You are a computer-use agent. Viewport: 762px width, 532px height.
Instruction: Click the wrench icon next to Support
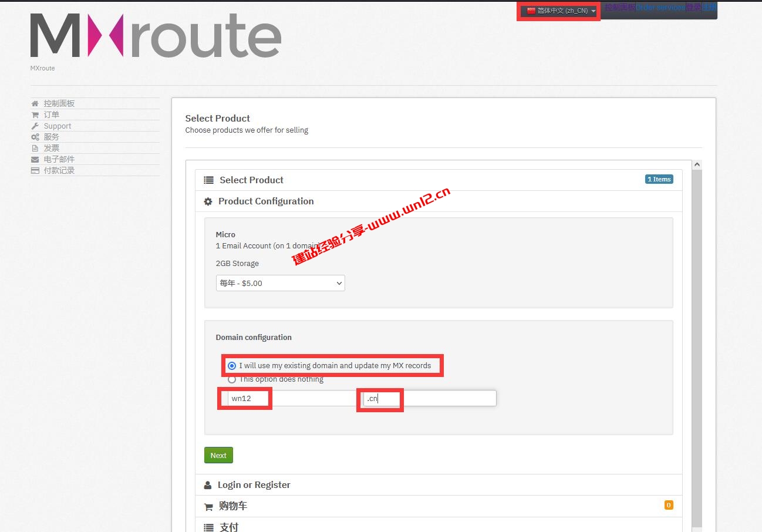pyautogui.click(x=35, y=126)
